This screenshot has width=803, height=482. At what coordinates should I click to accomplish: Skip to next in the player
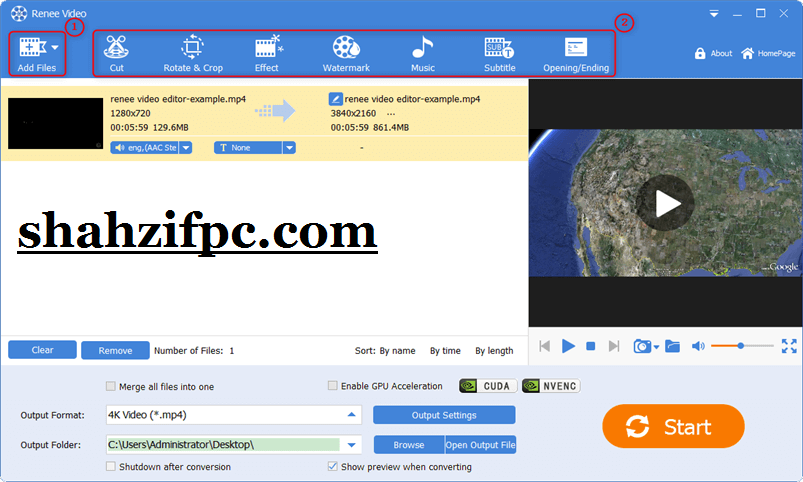pyautogui.click(x=614, y=346)
